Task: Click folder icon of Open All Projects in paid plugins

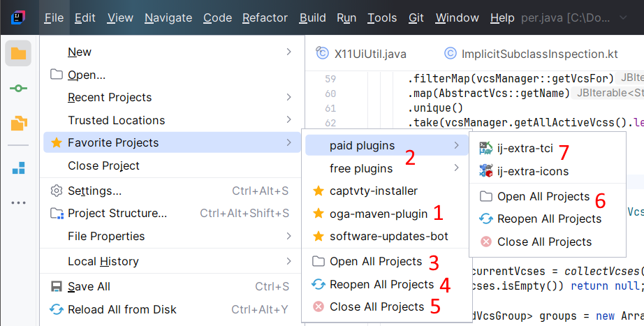Action: click(x=486, y=196)
